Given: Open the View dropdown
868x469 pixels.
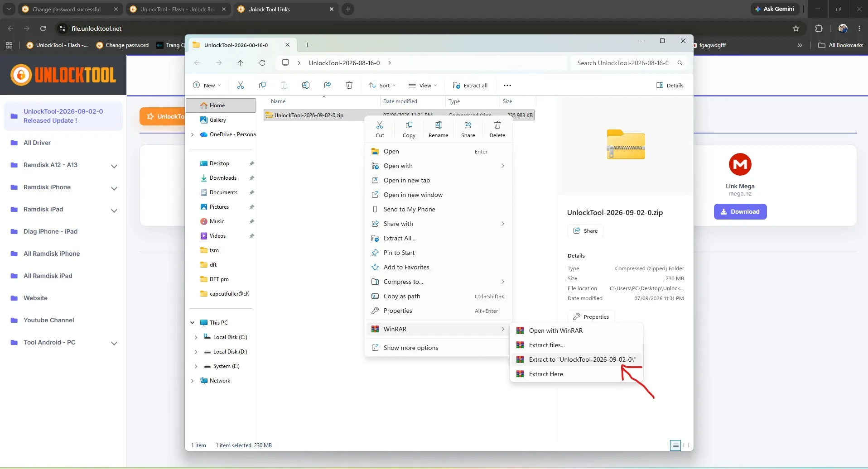Looking at the screenshot, I should [423, 85].
